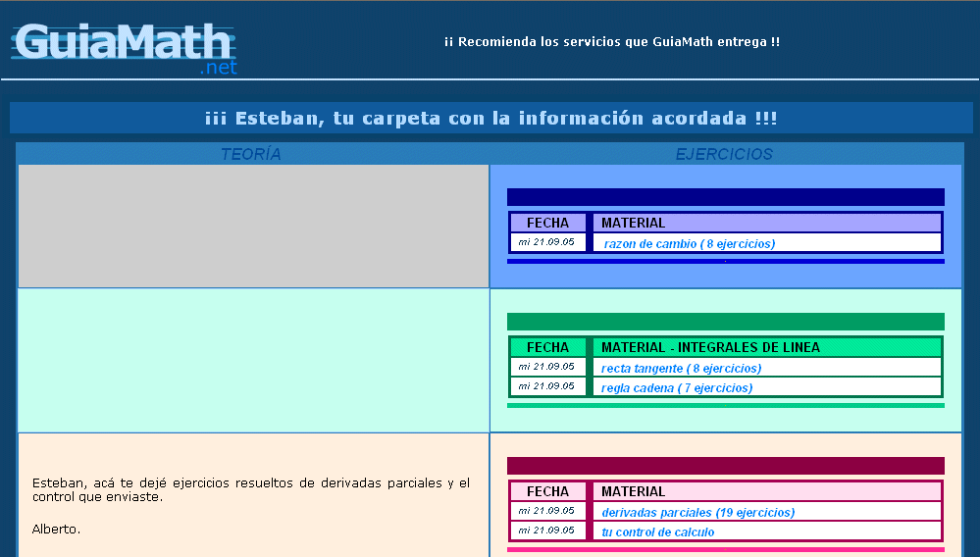Click date beside derivadas parciales
Viewport: 980px width, 557px height.
point(546,511)
